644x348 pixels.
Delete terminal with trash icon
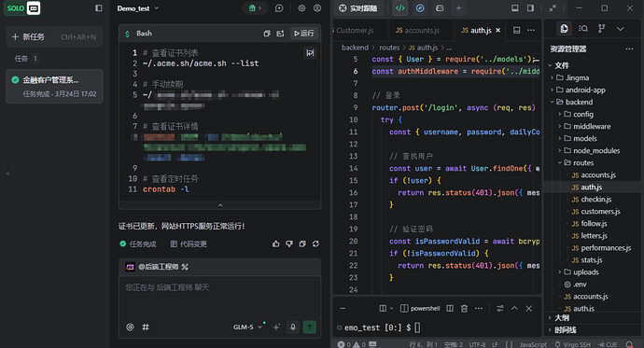coord(464,308)
